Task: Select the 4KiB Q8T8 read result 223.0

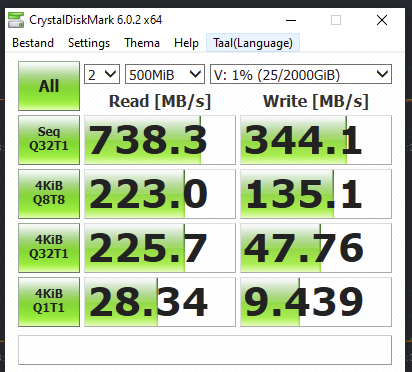Action: click(x=160, y=194)
